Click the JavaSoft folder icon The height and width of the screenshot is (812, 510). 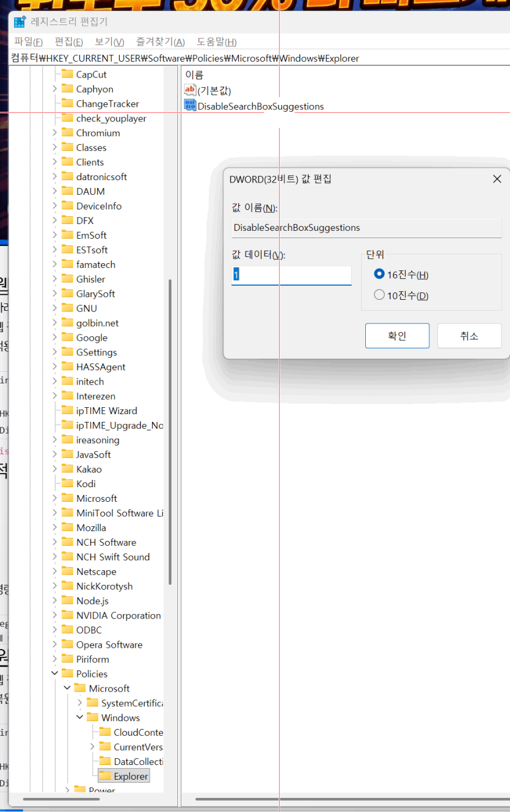(x=68, y=454)
